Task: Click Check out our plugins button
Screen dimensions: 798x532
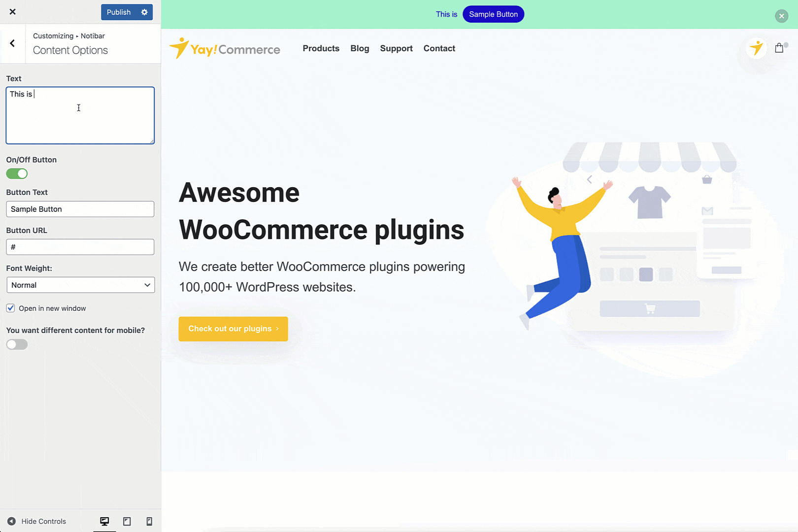Action: pyautogui.click(x=233, y=329)
